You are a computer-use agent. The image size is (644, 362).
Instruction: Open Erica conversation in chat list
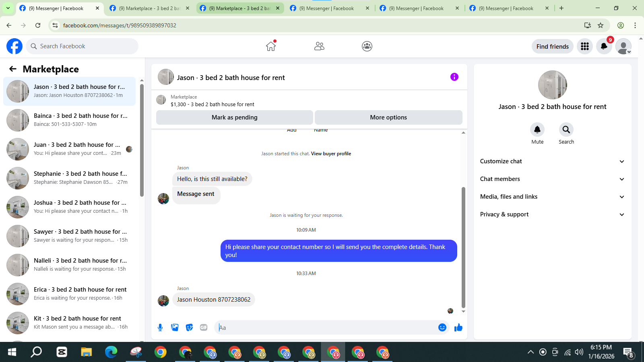click(70, 294)
